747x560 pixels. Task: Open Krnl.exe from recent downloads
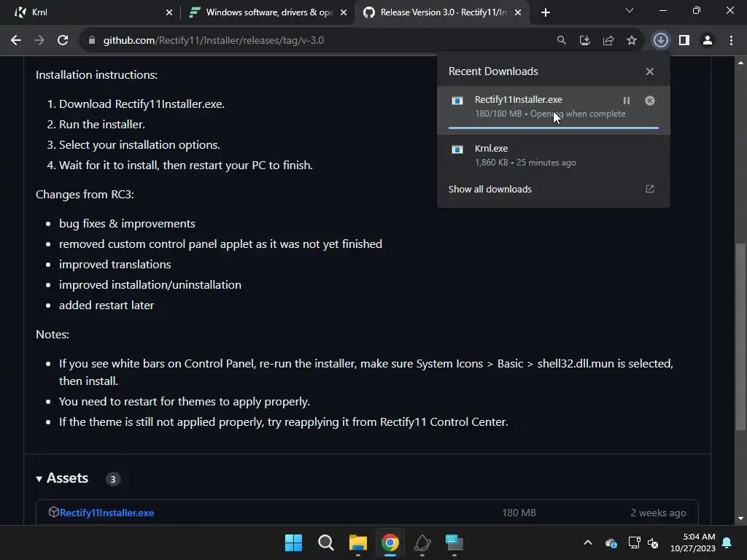(x=553, y=155)
